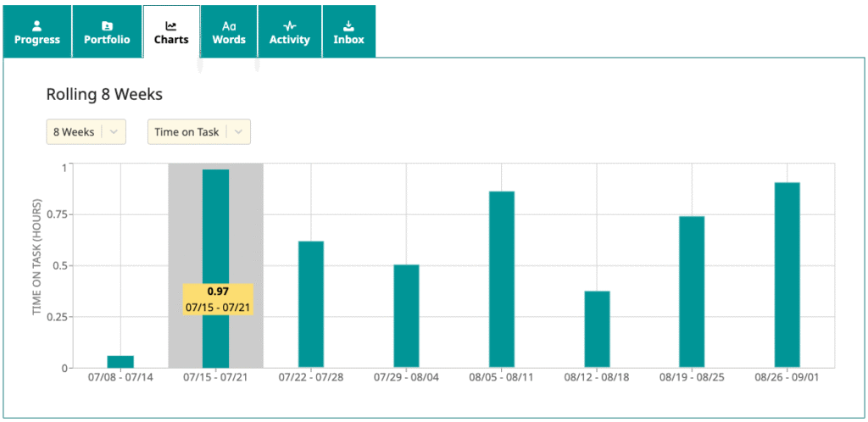This screenshot has height=422, width=868.
Task: Click the 08/12 - 08/18 bar
Action: [x=597, y=329]
